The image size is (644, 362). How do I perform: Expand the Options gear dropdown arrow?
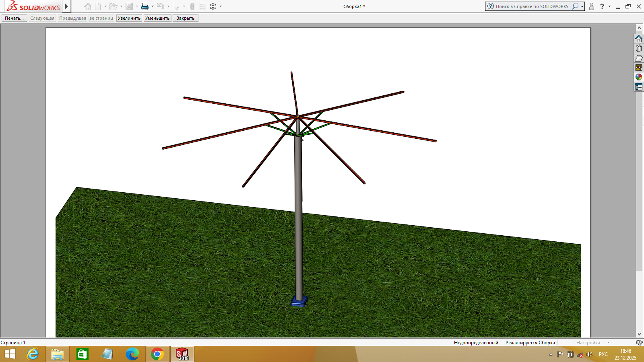pyautogui.click(x=221, y=6)
